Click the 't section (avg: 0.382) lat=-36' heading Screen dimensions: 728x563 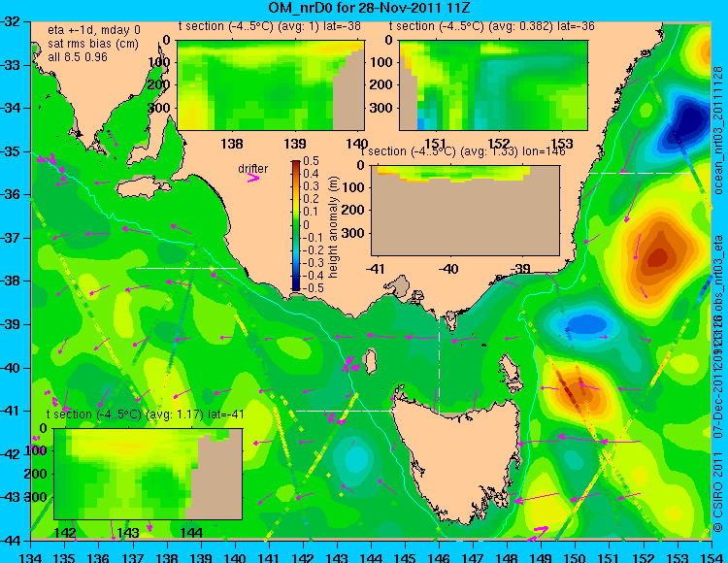(x=492, y=26)
